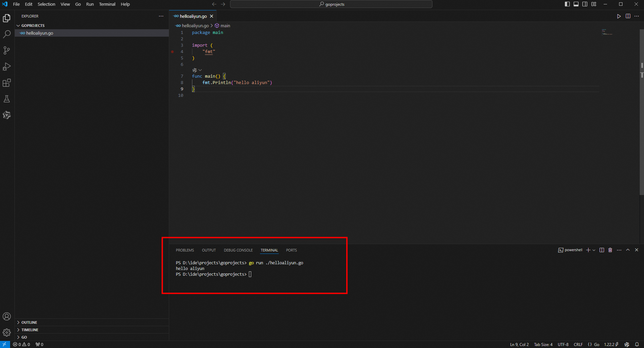Close the terminal panel
The width and height of the screenshot is (644, 348).
(x=637, y=250)
